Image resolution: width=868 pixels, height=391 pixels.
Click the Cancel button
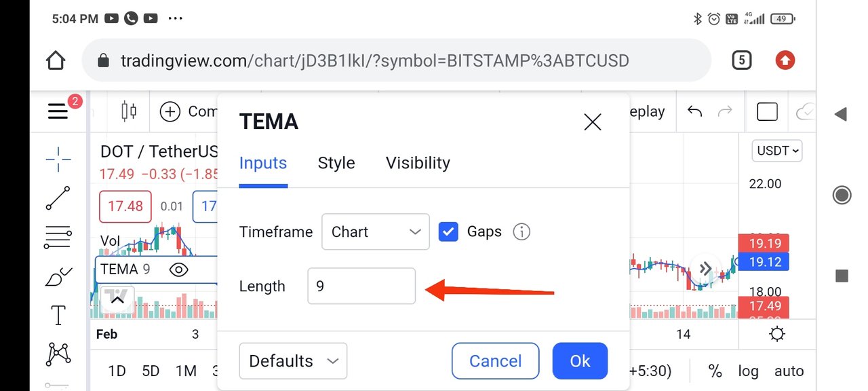(x=496, y=360)
